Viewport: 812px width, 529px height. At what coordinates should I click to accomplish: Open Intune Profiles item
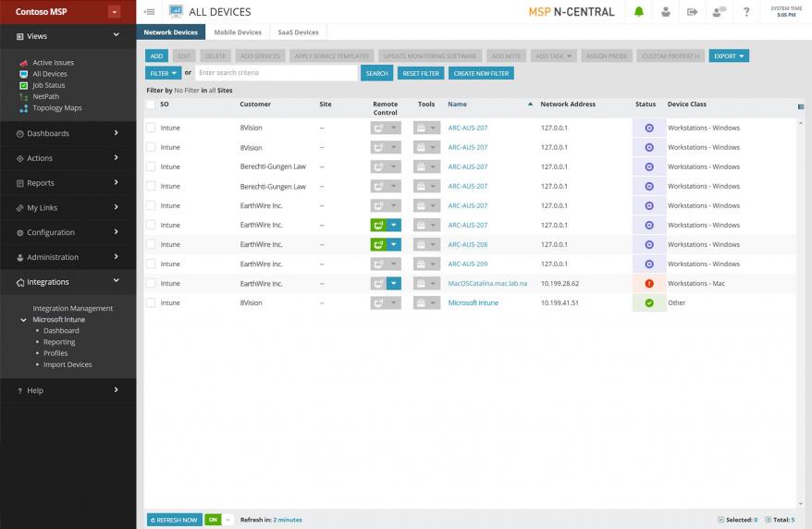click(55, 353)
